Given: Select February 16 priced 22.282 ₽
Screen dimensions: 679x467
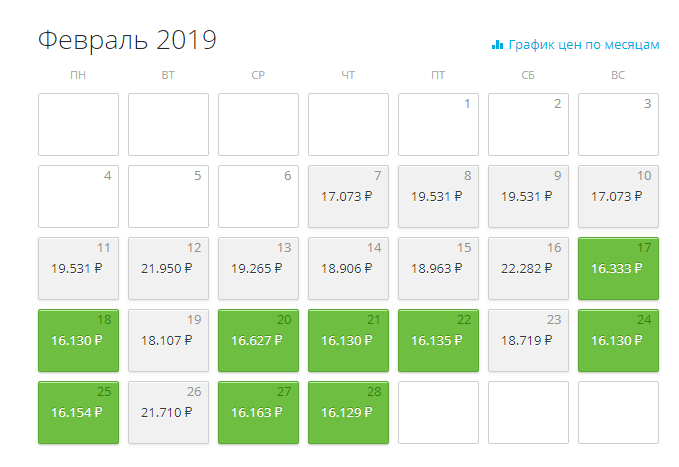Looking at the screenshot, I should 528,268.
